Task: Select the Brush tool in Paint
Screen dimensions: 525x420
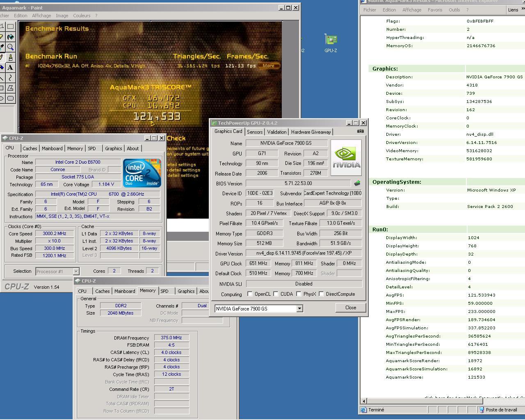Action: click(10, 57)
